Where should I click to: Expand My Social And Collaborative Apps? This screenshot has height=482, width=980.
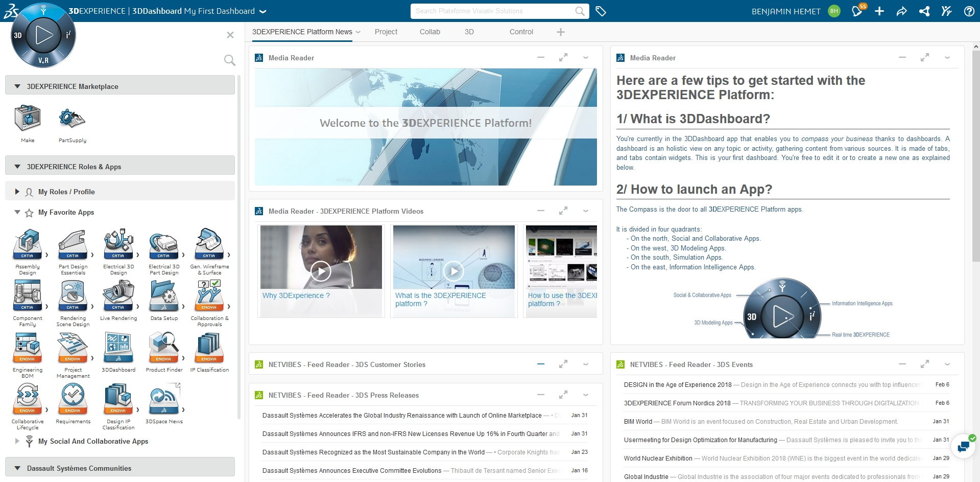coord(17,441)
